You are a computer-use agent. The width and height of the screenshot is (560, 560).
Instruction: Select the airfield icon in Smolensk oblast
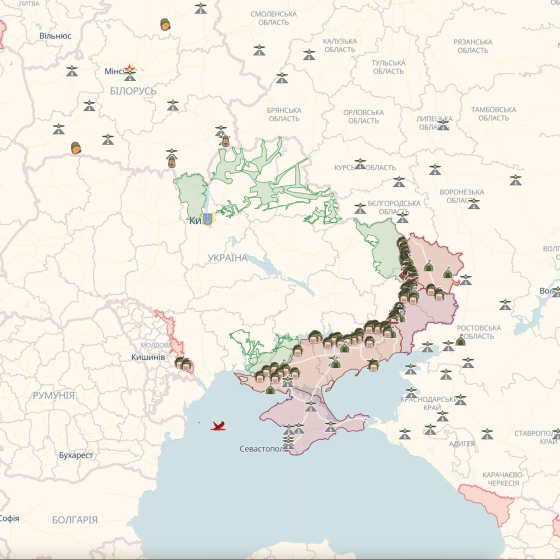point(259,50)
